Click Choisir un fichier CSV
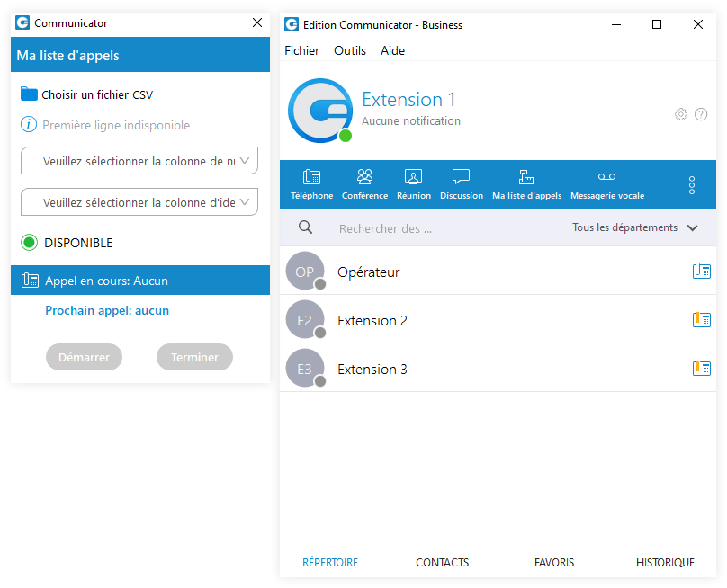The width and height of the screenshot is (727, 588). 97,94
